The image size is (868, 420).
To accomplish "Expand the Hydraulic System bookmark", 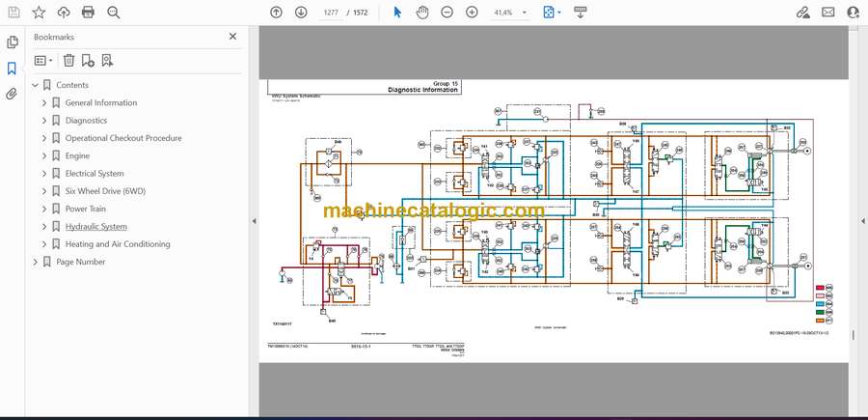I will pyautogui.click(x=44, y=227).
